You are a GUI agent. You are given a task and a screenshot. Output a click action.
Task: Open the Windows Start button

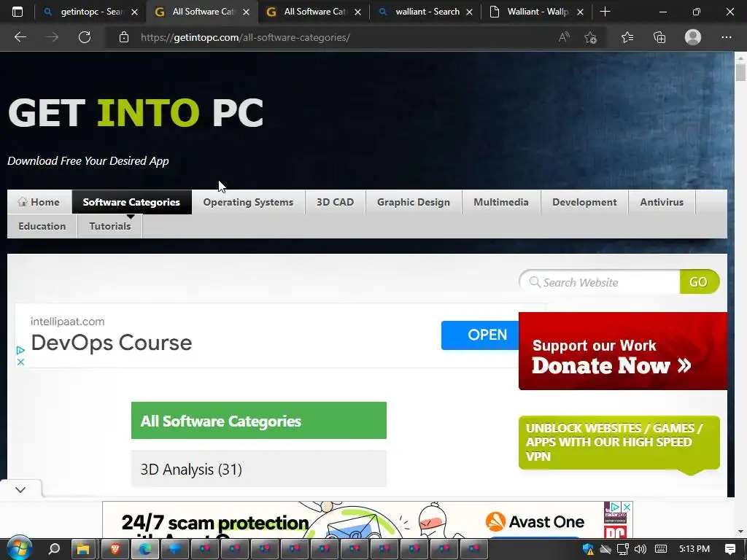[19, 548]
